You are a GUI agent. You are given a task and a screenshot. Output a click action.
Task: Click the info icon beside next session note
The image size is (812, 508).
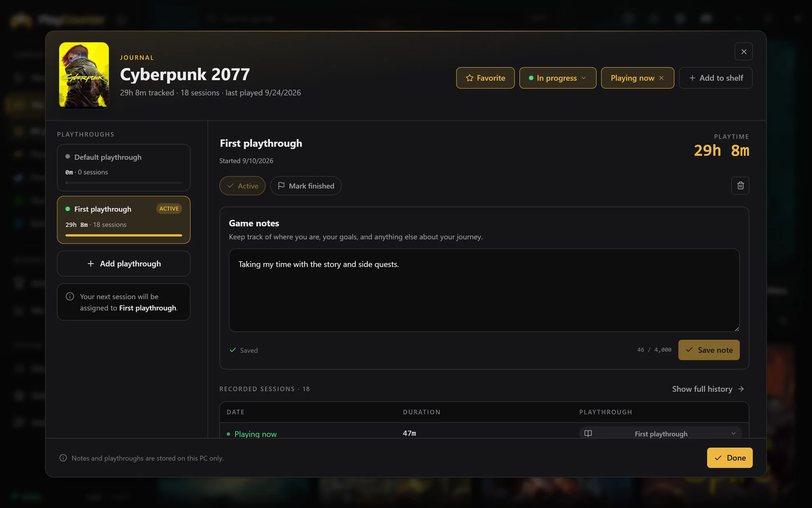click(70, 297)
